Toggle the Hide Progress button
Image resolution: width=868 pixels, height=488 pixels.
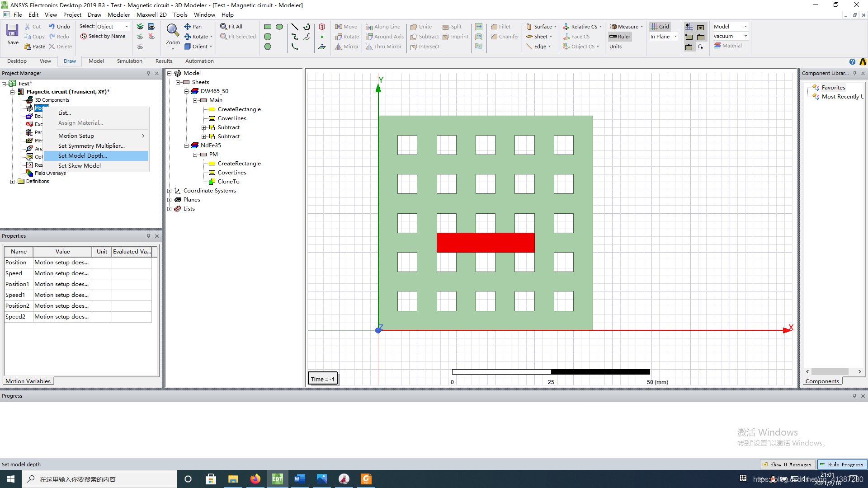click(842, 465)
